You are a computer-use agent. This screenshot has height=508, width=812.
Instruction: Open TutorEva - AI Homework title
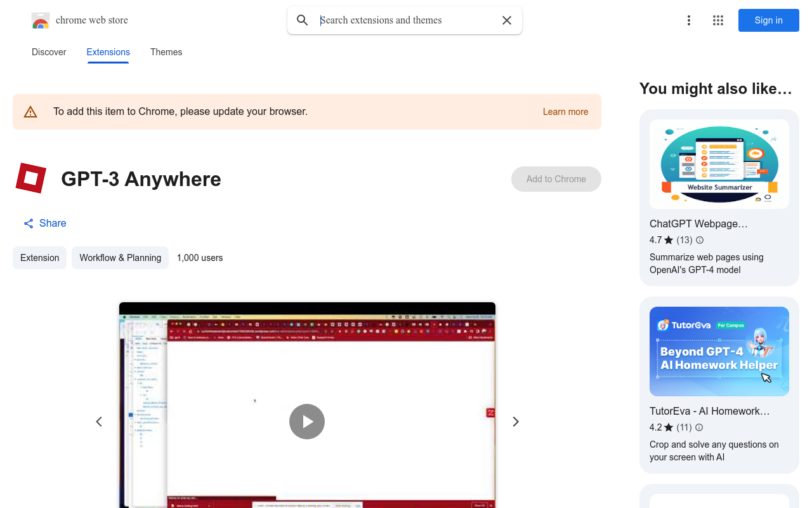coord(709,411)
